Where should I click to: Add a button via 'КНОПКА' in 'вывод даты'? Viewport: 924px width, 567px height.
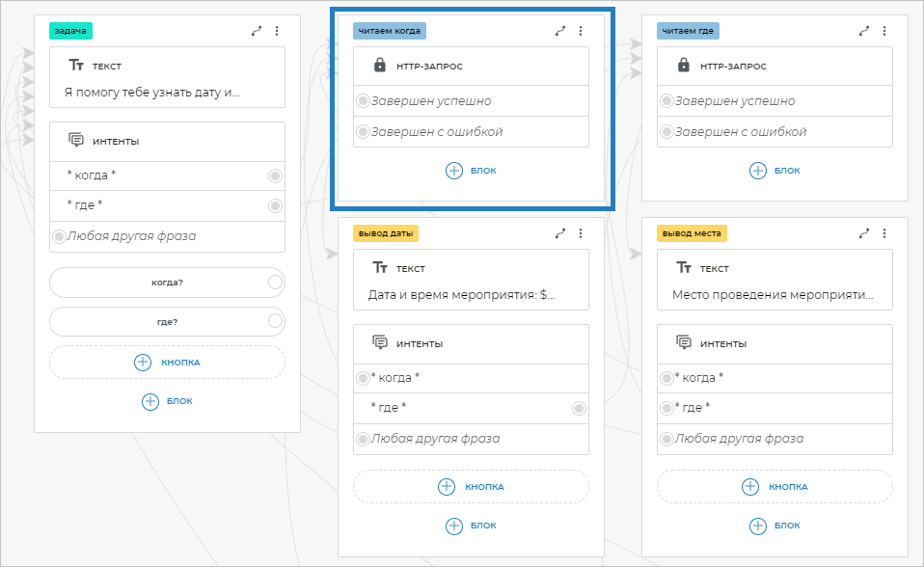471,487
